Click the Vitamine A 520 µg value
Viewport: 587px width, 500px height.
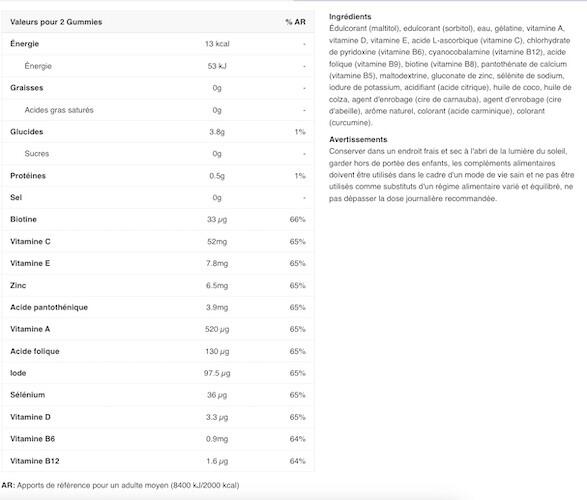(x=217, y=329)
